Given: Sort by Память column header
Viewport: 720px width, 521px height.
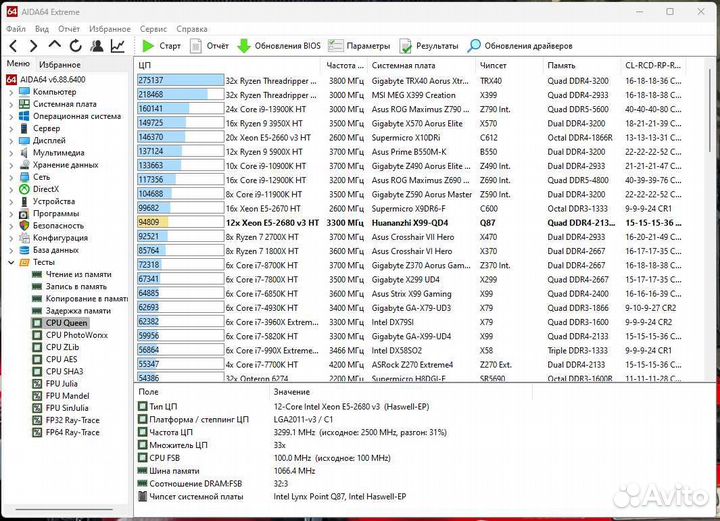Looking at the screenshot, I should 582,66.
